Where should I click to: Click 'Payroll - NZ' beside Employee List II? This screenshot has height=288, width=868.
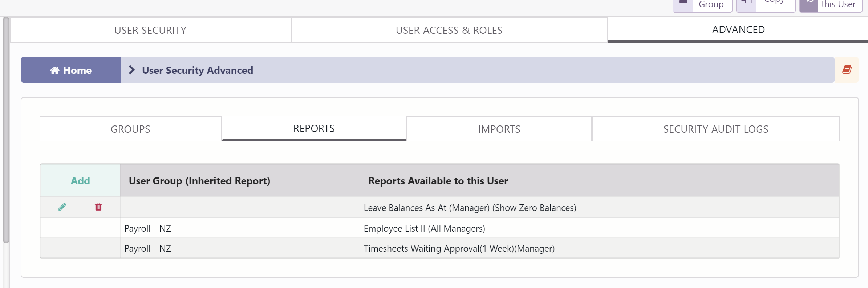148,228
